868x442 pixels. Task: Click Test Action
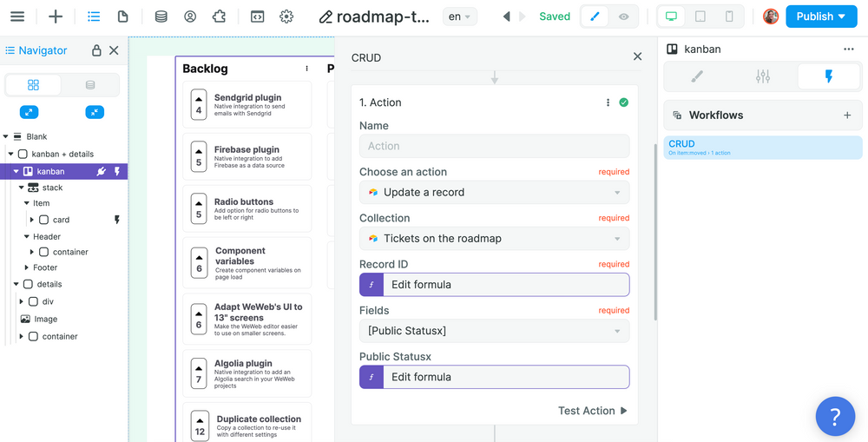point(592,411)
